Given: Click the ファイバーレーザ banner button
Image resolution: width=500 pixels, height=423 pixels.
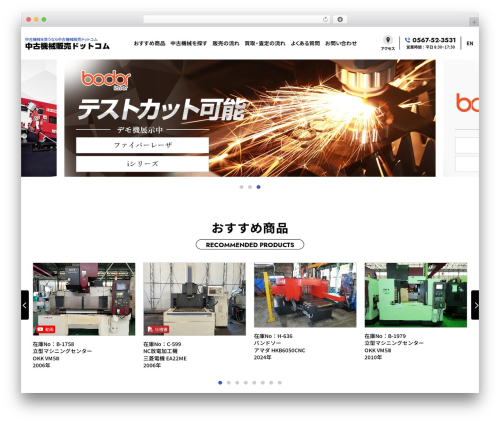Looking at the screenshot, I should 142,145.
